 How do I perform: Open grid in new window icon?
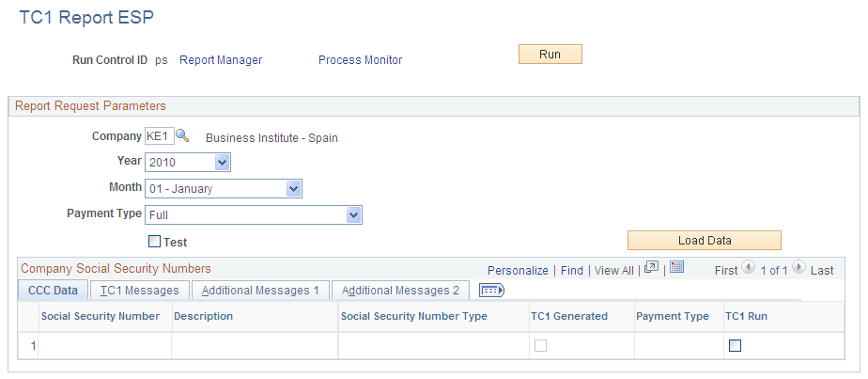pos(652,268)
